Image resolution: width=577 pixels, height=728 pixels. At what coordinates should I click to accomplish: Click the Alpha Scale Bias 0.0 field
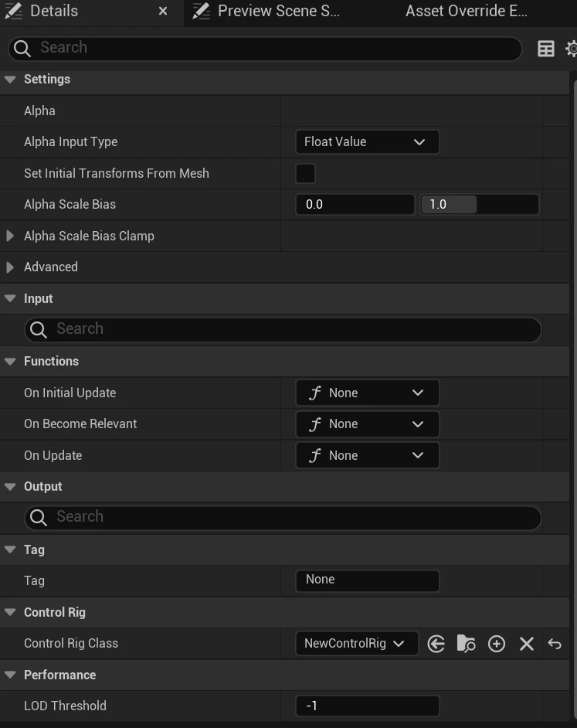pyautogui.click(x=355, y=204)
